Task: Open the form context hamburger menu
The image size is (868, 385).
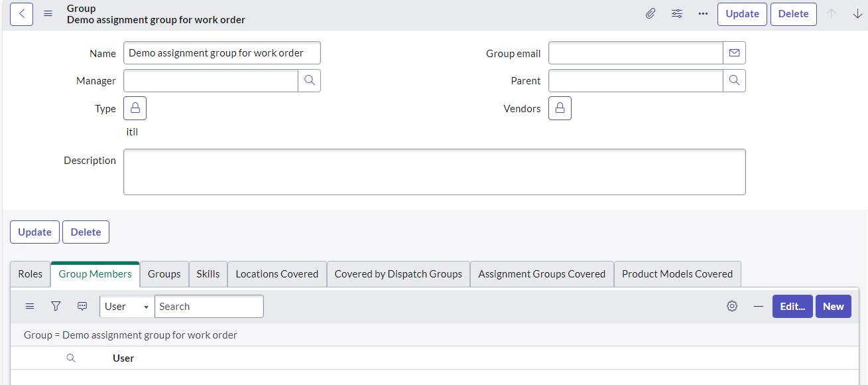Action: 48,13
